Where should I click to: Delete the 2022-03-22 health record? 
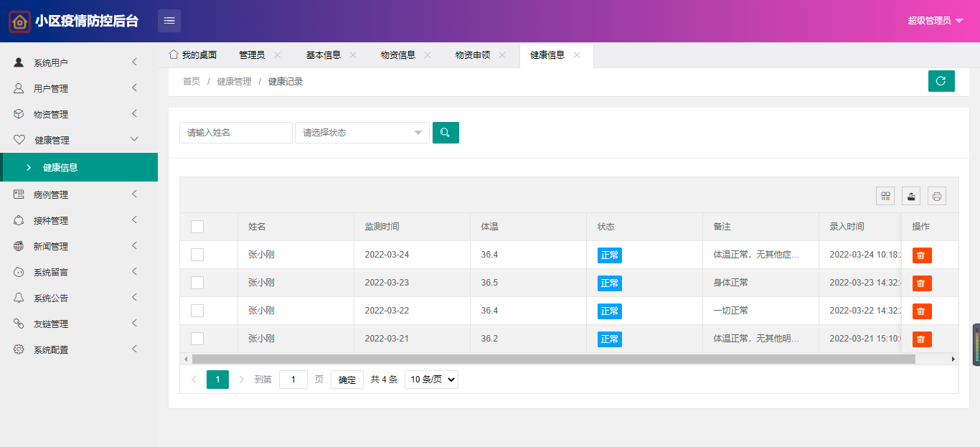click(x=922, y=311)
